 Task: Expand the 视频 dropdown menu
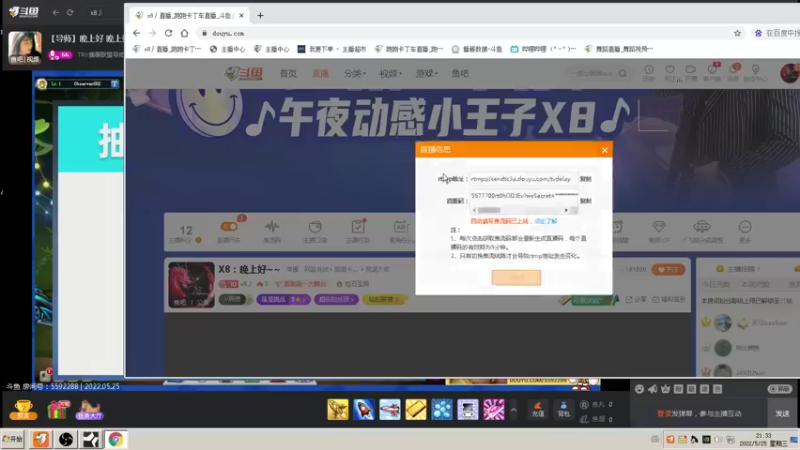click(390, 73)
